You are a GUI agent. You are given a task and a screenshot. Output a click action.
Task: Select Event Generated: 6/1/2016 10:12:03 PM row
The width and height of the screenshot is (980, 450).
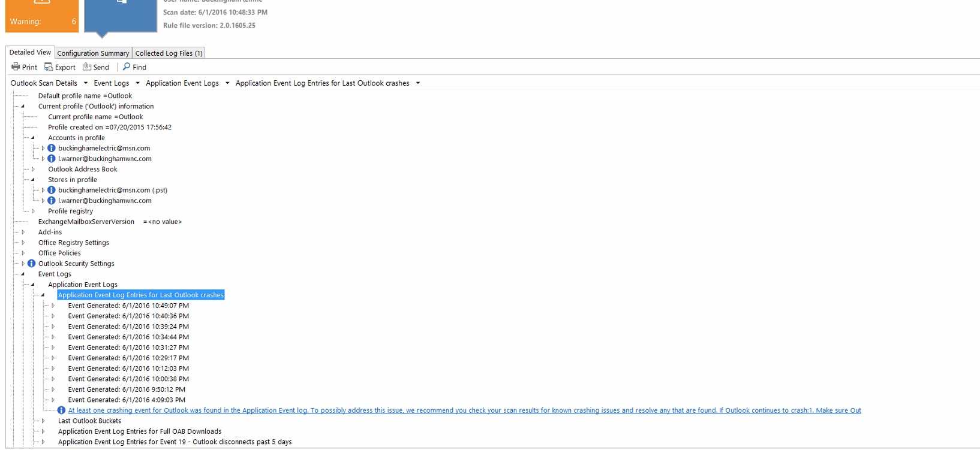tap(128, 369)
